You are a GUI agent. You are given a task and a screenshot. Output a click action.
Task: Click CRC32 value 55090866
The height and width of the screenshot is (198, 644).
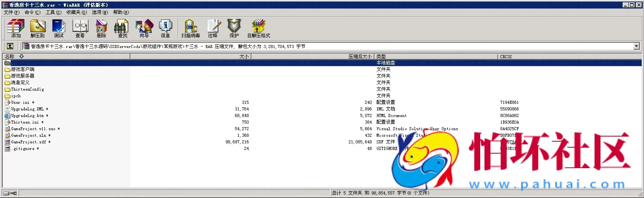coord(509,109)
